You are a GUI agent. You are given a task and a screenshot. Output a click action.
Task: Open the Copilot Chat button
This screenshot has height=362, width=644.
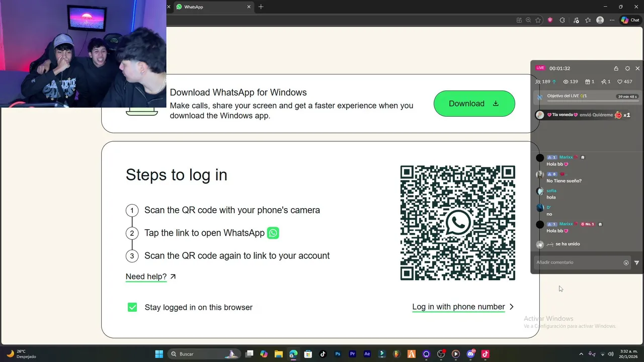pos(630,20)
